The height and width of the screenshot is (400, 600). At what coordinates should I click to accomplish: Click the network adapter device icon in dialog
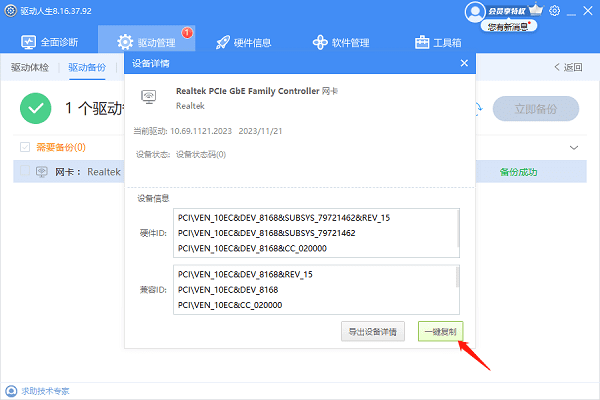tap(148, 97)
